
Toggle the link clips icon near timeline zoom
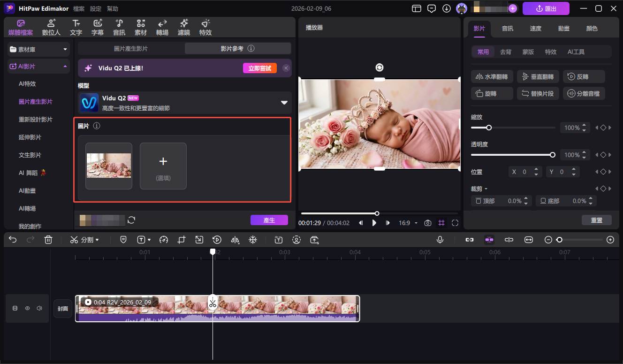(x=469, y=240)
